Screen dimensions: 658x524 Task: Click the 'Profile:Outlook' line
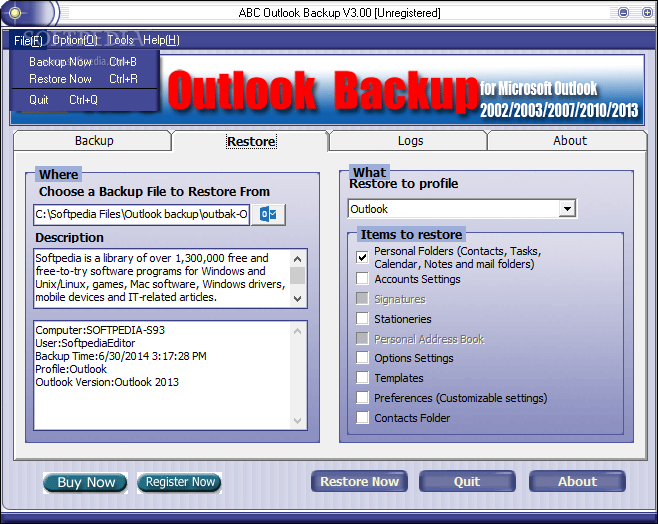click(71, 369)
